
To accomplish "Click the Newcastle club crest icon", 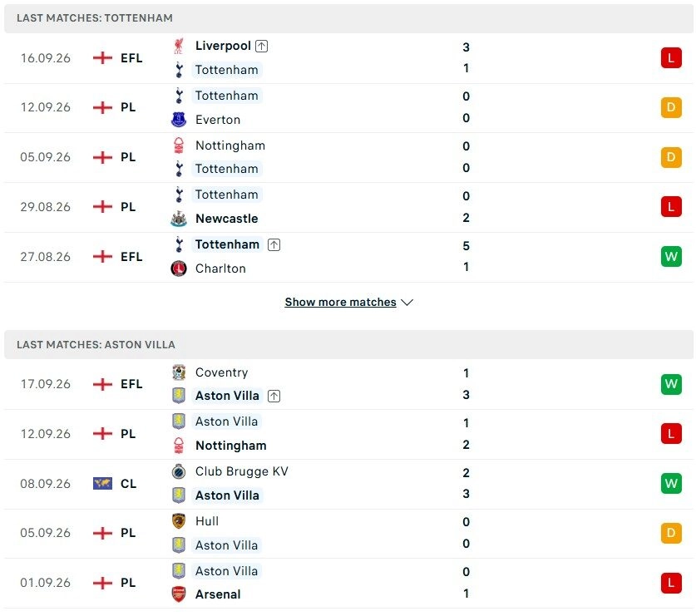I will pyautogui.click(x=179, y=219).
